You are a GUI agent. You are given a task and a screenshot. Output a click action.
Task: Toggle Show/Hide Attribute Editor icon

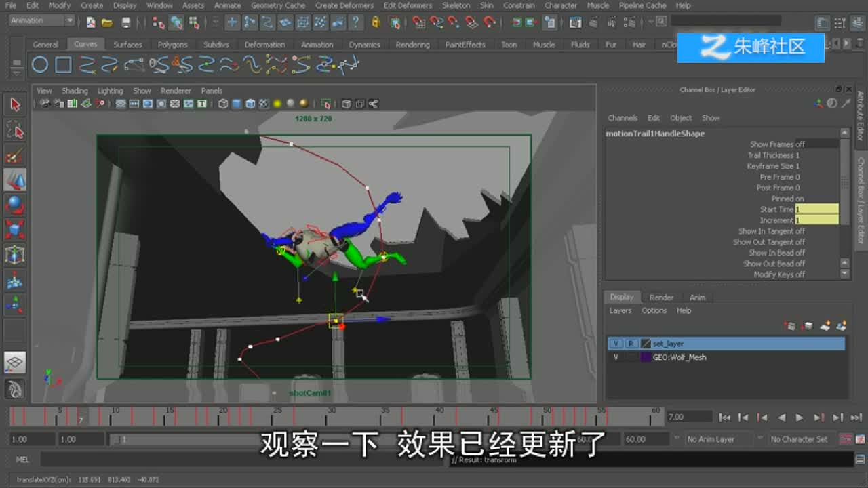pos(822,22)
